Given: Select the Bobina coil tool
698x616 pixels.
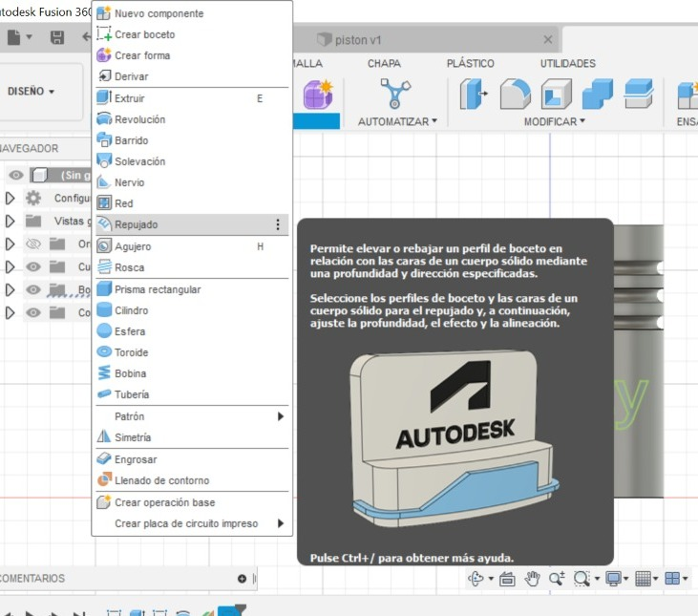Looking at the screenshot, I should [192, 373].
